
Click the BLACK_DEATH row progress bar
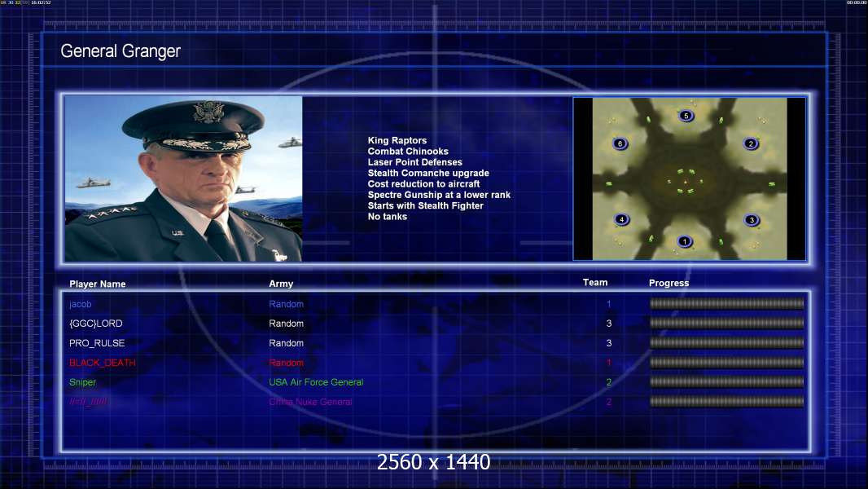(x=726, y=363)
